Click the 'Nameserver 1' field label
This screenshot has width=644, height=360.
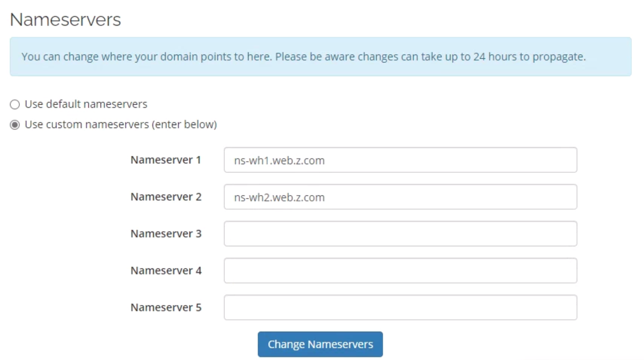166,160
